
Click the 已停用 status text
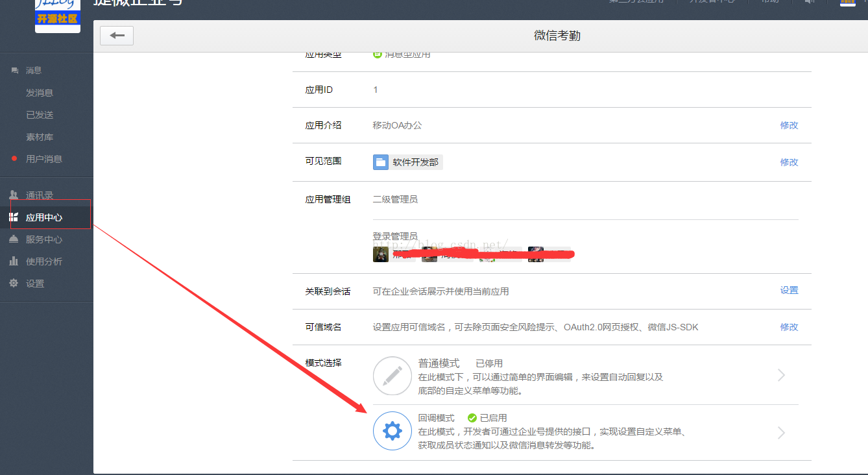[x=489, y=363]
